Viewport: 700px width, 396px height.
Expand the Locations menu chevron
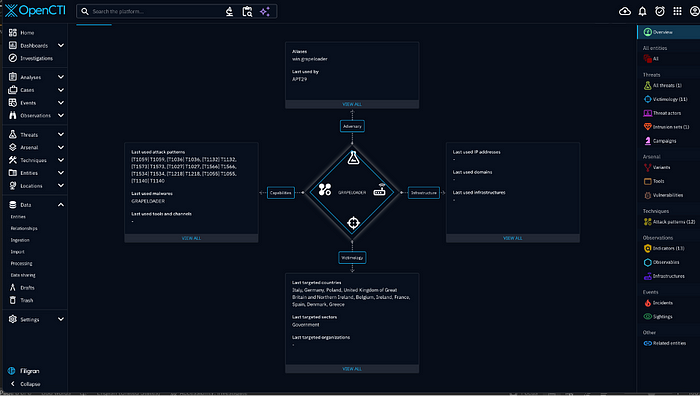[x=61, y=185]
